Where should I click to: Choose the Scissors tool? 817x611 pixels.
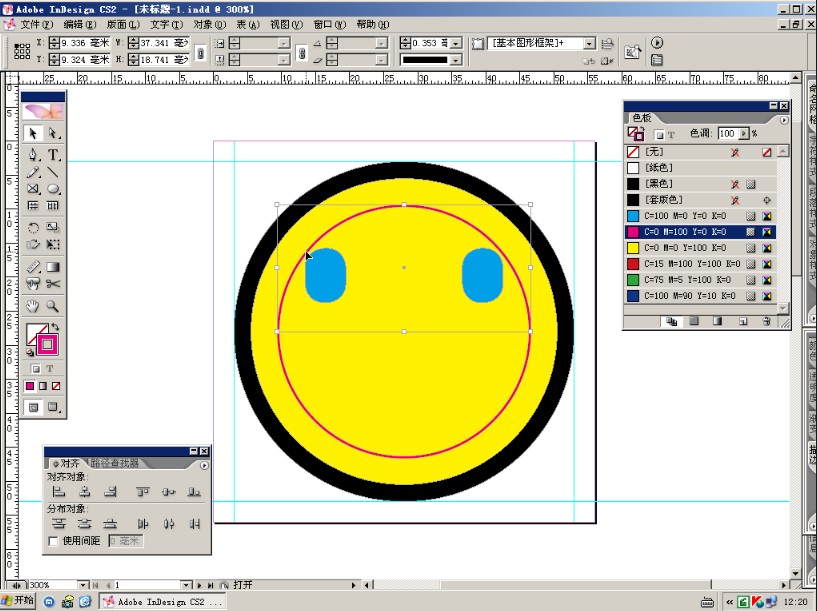point(53,286)
